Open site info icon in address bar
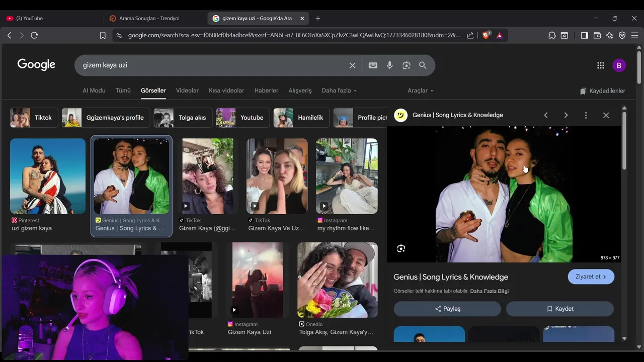This screenshot has height=362, width=644. pyautogui.click(x=119, y=35)
